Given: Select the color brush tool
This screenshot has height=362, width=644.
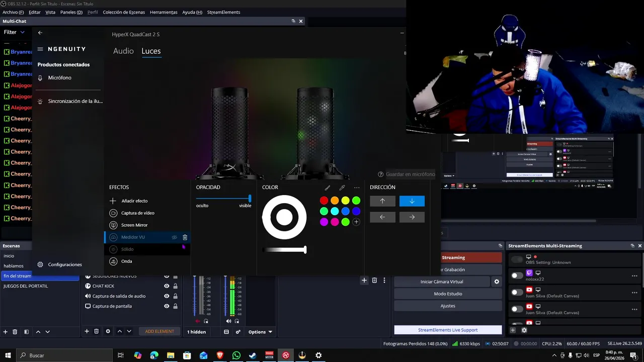Looking at the screenshot, I should pyautogui.click(x=328, y=188).
